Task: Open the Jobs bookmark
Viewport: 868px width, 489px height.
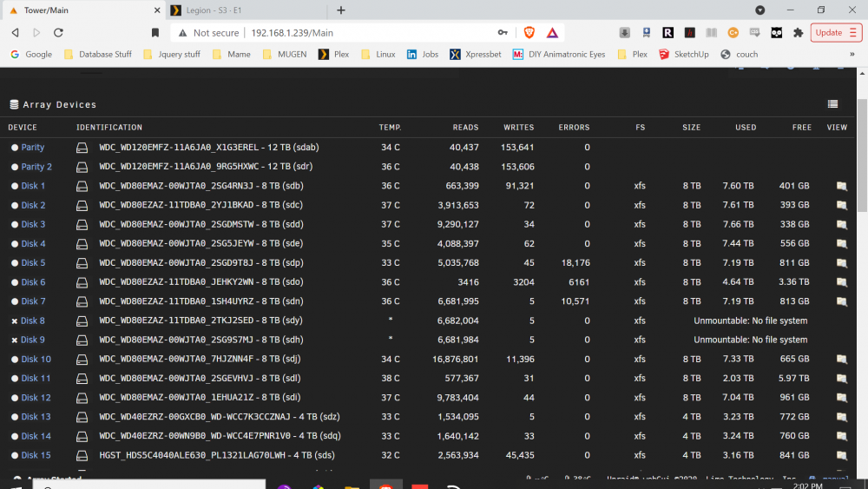Action: pos(423,54)
